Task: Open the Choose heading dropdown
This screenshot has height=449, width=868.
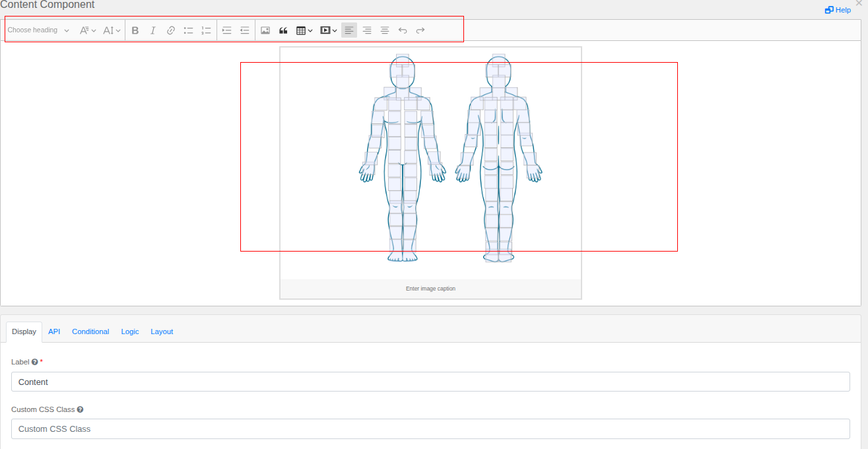Action: (x=38, y=30)
